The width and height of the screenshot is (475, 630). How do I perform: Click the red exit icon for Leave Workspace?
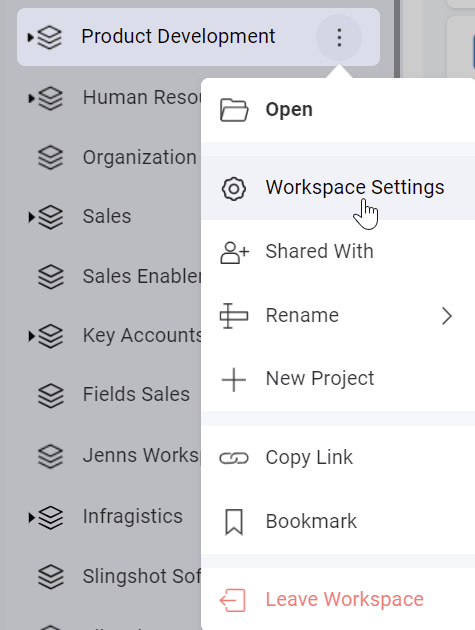[x=232, y=600]
